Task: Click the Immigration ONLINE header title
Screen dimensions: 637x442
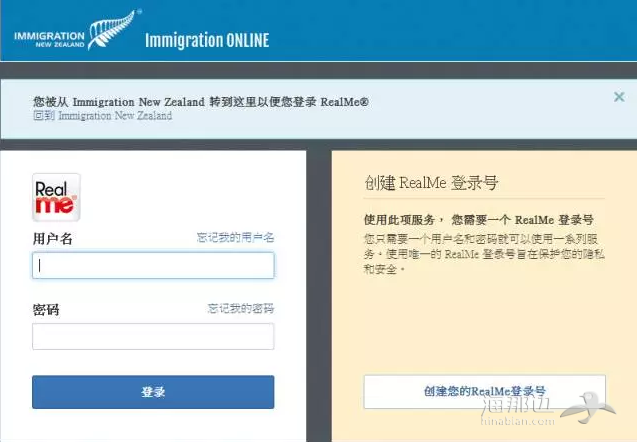Action: point(207,40)
